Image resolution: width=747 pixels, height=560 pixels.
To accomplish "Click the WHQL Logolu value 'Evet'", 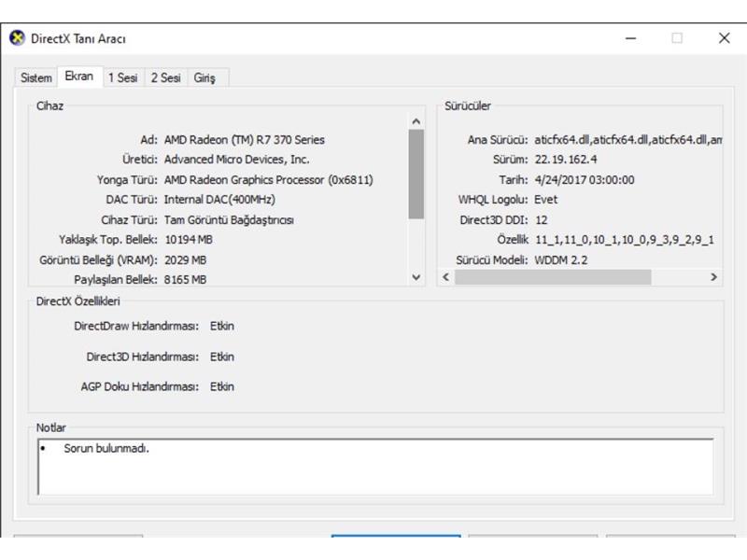I will click(x=545, y=200).
